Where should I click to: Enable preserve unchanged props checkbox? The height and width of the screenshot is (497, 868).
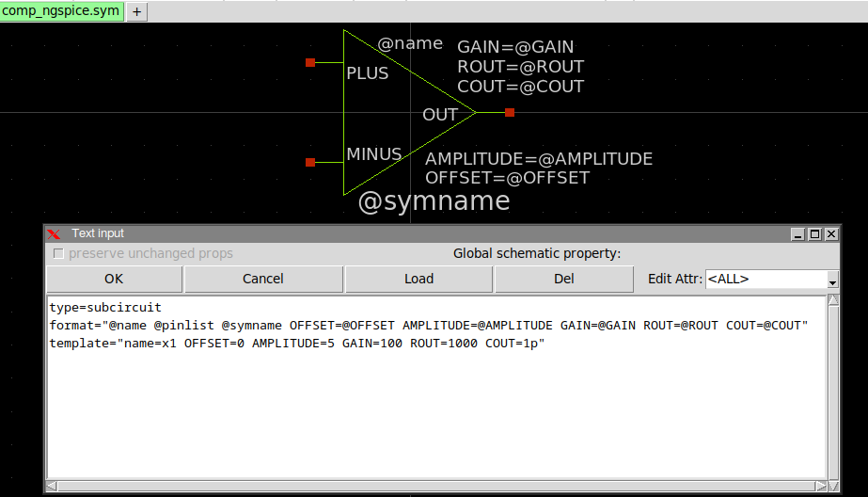click(x=59, y=253)
